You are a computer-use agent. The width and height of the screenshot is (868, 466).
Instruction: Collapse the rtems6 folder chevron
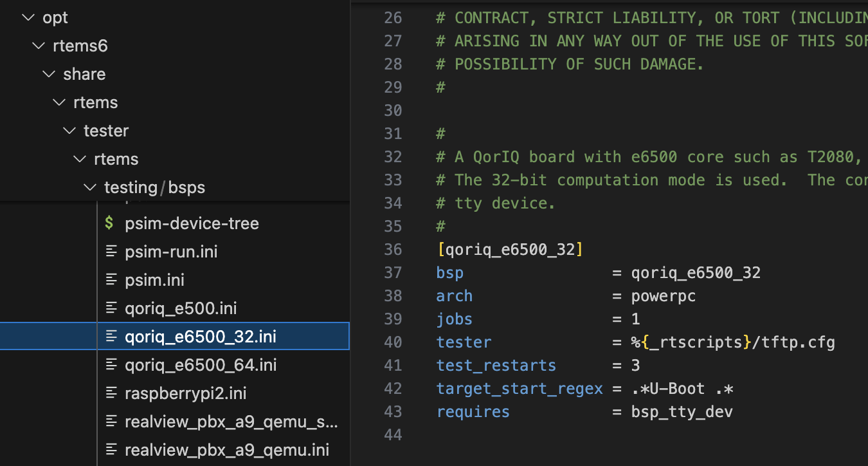coord(38,46)
